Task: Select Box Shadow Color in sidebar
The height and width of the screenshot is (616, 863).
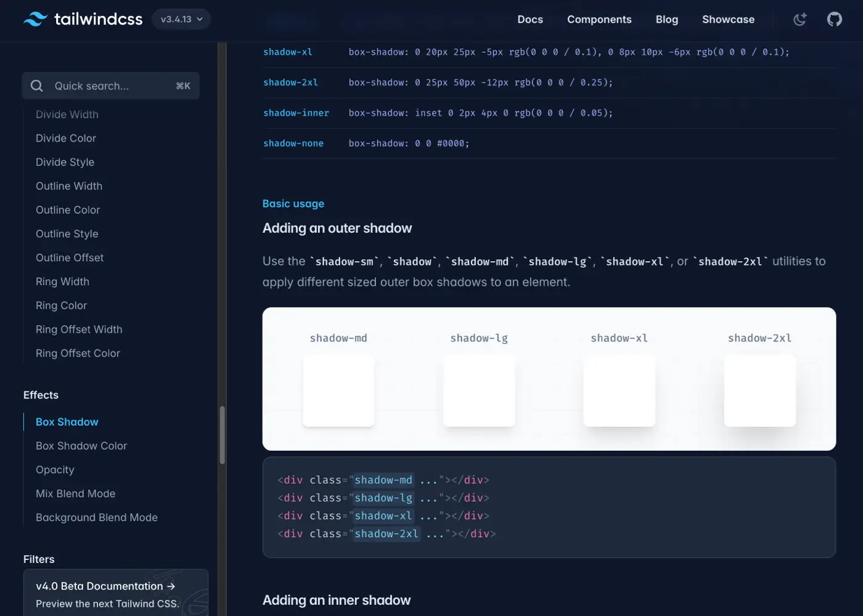Action: point(81,445)
